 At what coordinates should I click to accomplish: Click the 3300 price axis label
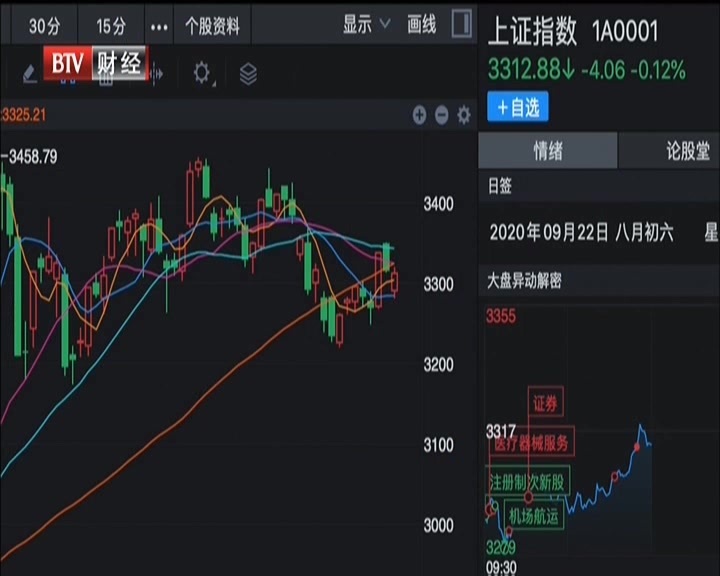point(439,284)
